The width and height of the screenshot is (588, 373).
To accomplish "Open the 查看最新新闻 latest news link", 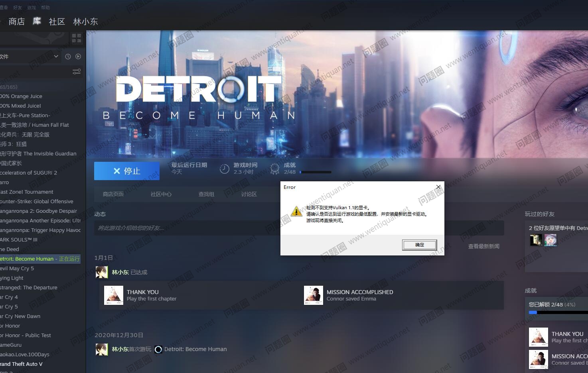I will click(483, 246).
